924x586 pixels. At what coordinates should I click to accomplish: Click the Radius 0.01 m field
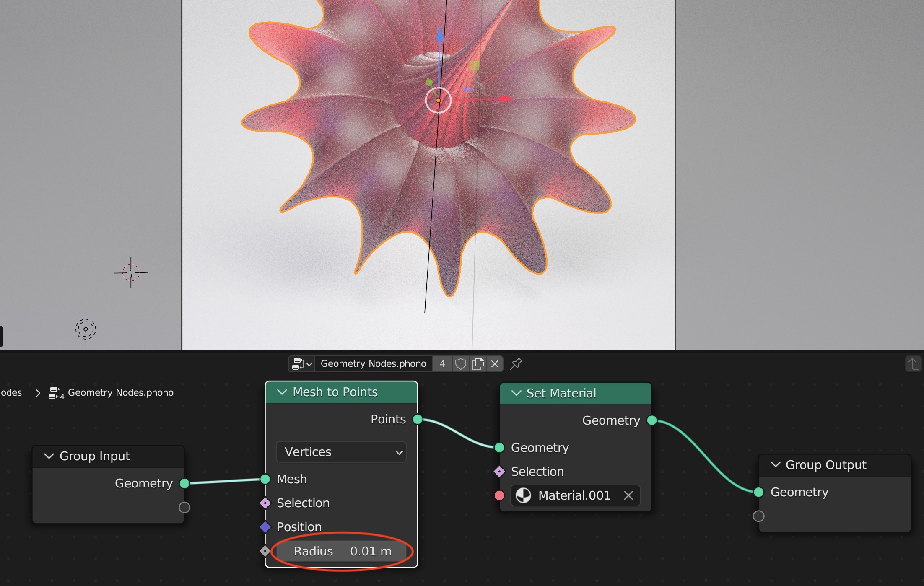coord(341,551)
